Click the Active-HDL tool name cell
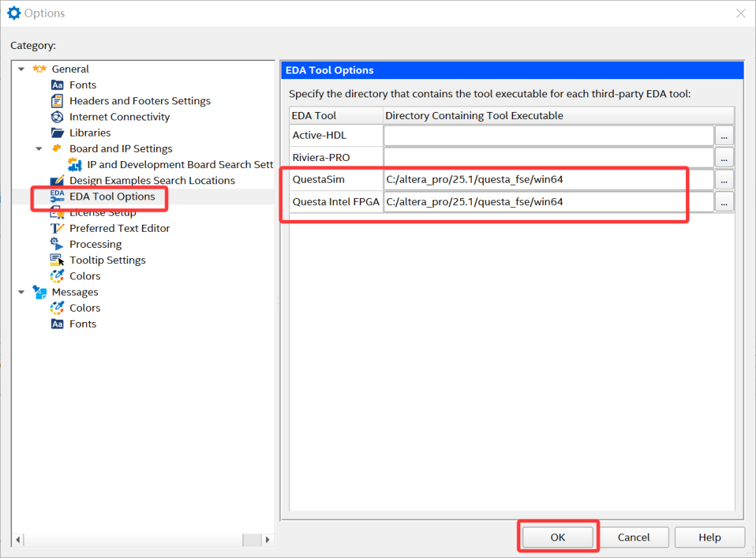This screenshot has height=558, width=756. [x=337, y=136]
